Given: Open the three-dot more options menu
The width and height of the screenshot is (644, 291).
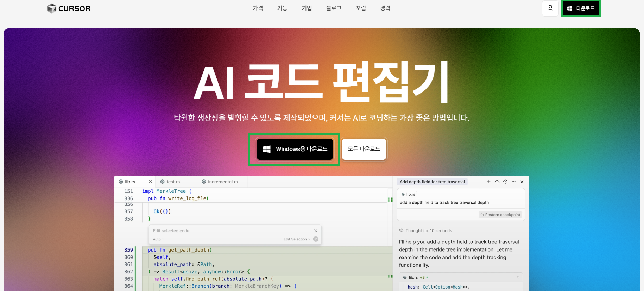Looking at the screenshot, I should (x=514, y=182).
